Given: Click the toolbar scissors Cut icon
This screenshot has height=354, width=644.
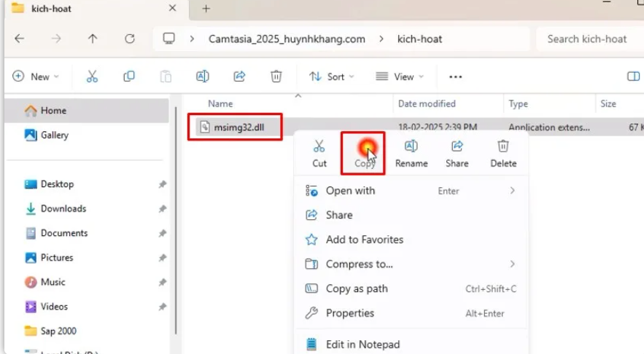Looking at the screenshot, I should pyautogui.click(x=92, y=76).
